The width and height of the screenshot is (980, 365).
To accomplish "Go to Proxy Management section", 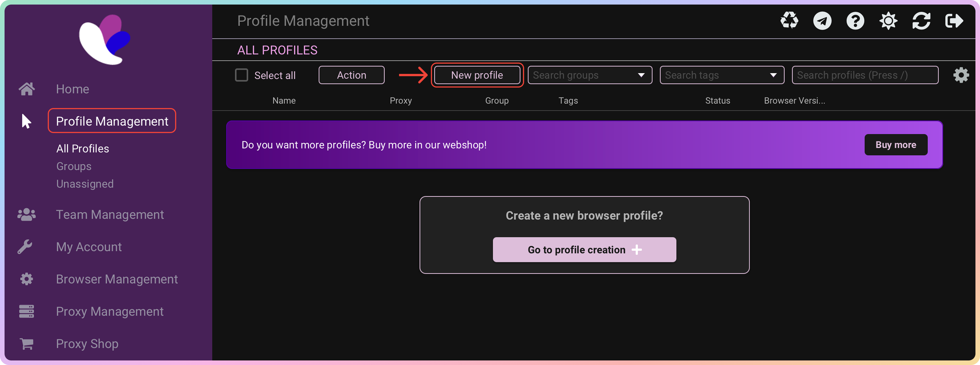I will point(109,311).
